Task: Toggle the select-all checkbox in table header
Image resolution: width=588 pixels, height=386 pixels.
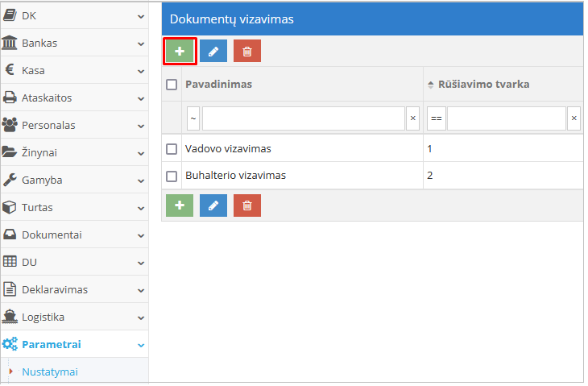Action: 172,85
